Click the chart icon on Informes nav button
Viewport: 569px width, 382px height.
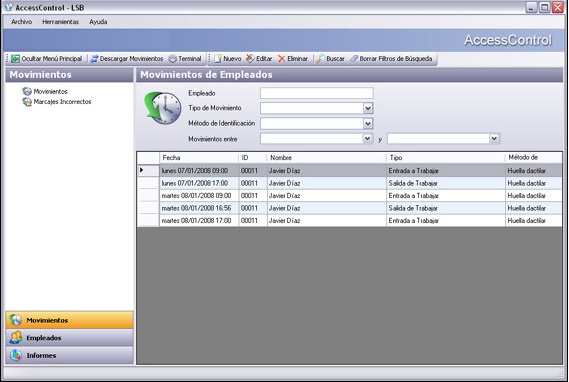pos(16,355)
